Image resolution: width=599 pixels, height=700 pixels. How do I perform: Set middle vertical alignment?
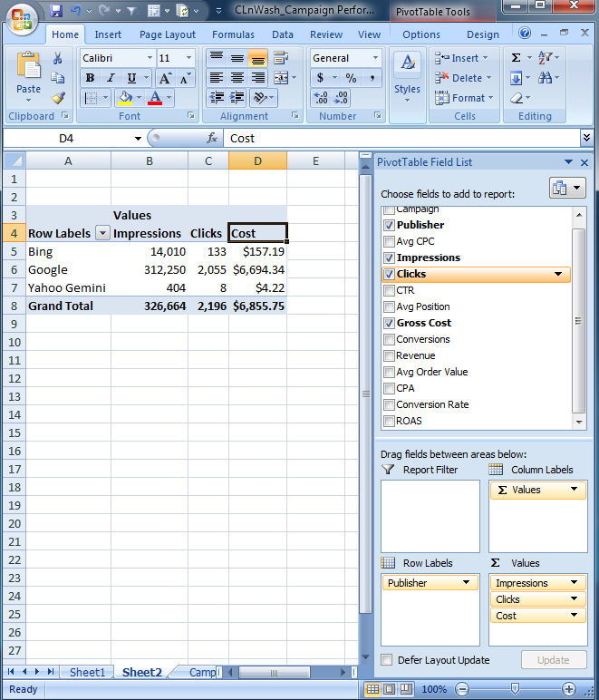(x=237, y=58)
